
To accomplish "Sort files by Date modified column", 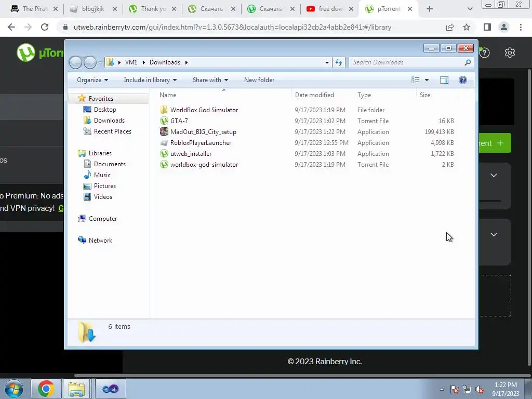I will tap(322, 95).
